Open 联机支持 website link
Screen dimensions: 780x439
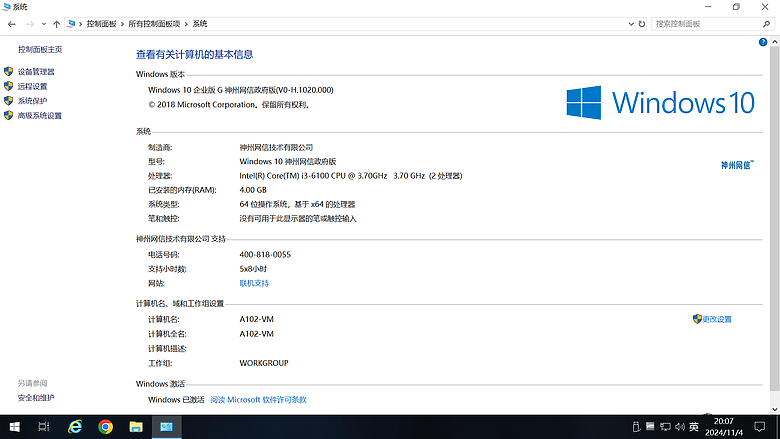coord(254,283)
